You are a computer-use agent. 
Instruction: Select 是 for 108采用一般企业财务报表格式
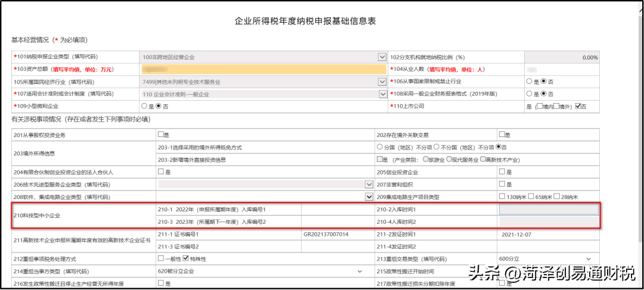pos(530,94)
